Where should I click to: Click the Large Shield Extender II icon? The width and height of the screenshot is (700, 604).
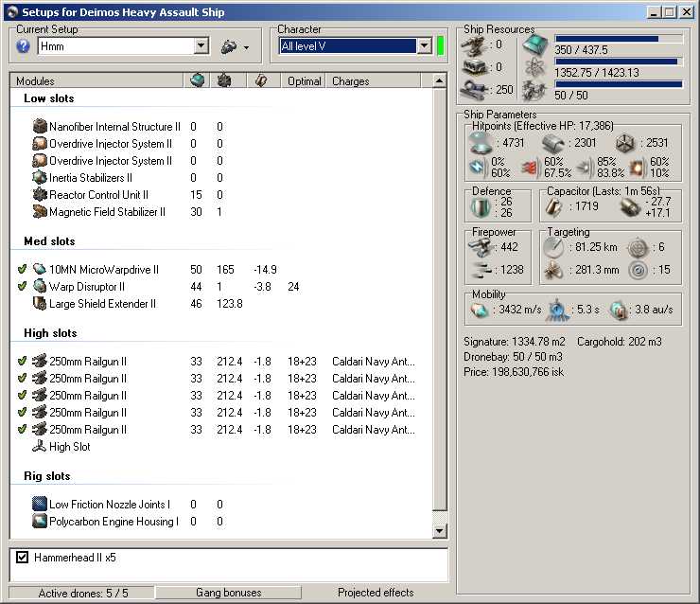[x=40, y=303]
